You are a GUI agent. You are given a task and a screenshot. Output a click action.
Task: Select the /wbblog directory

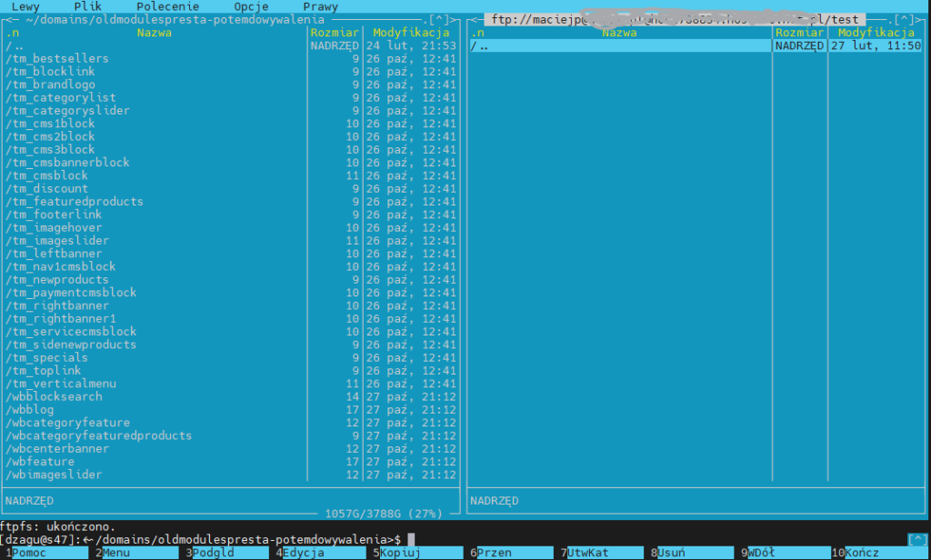(231, 410)
